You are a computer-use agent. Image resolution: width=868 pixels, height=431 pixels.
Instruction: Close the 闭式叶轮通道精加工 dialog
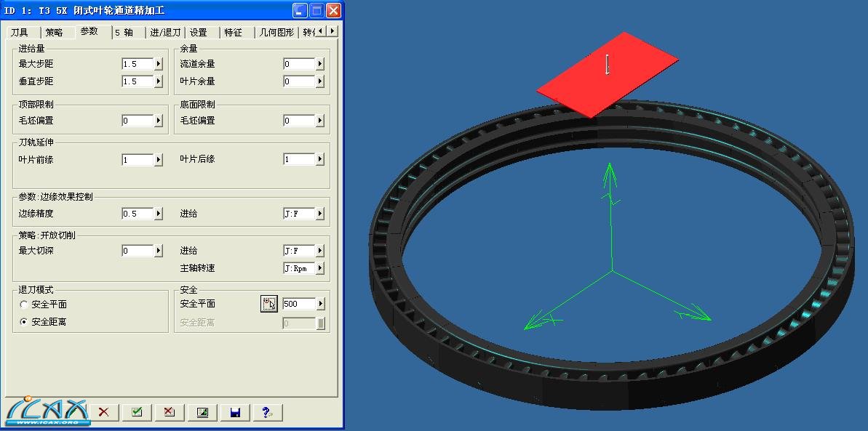334,10
